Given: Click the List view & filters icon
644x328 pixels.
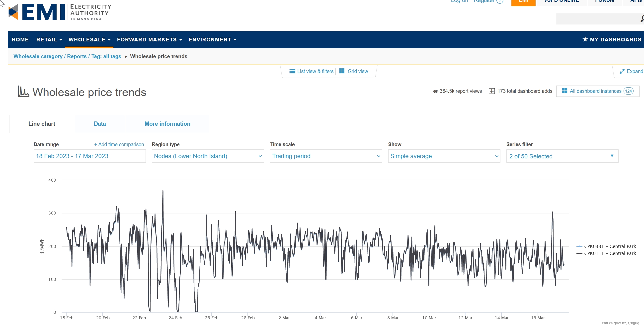Looking at the screenshot, I should [x=292, y=71].
